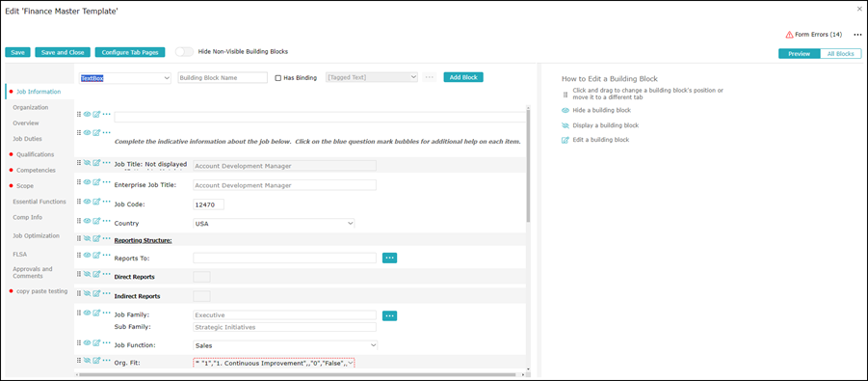The height and width of the screenshot is (381, 868).
Task: Click the Add Block button
Action: 463,77
